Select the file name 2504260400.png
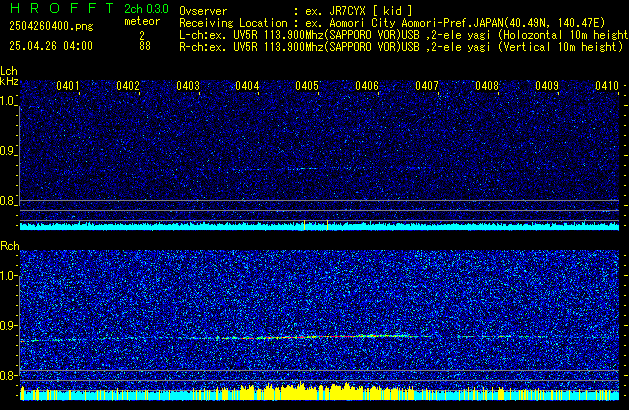This screenshot has width=629, height=410. click(51, 26)
